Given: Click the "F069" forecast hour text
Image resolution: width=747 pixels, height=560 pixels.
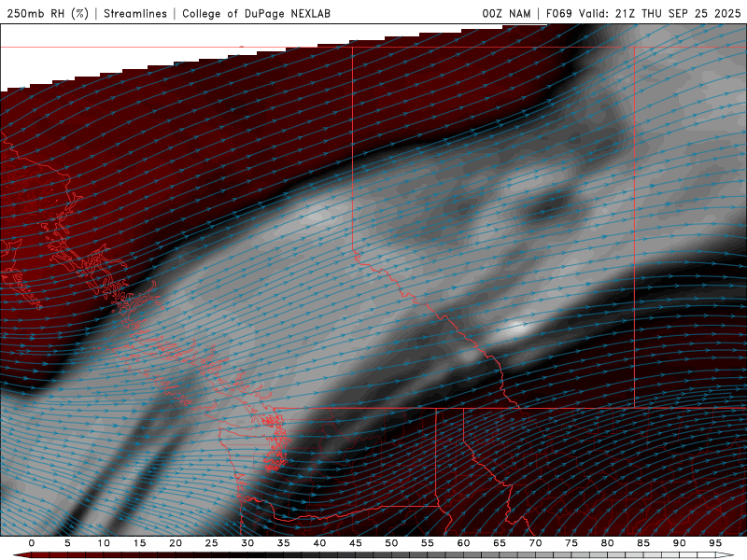Looking at the screenshot, I should click(x=558, y=13).
